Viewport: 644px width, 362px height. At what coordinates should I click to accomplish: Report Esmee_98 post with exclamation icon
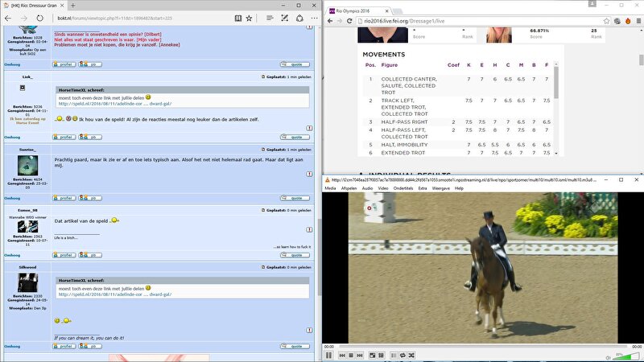pyautogui.click(x=309, y=229)
